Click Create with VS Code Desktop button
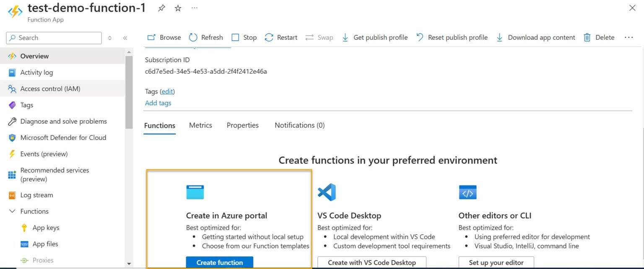 coord(372,263)
